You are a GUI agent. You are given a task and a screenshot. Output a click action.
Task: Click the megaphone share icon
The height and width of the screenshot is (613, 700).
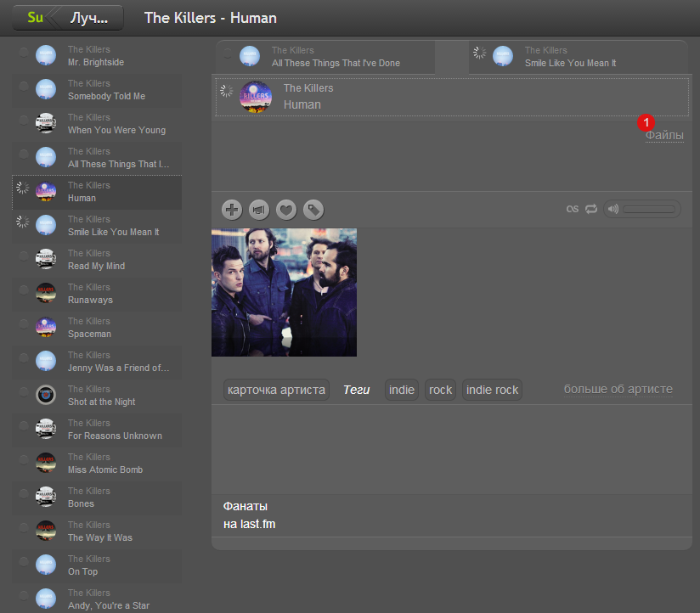point(259,210)
